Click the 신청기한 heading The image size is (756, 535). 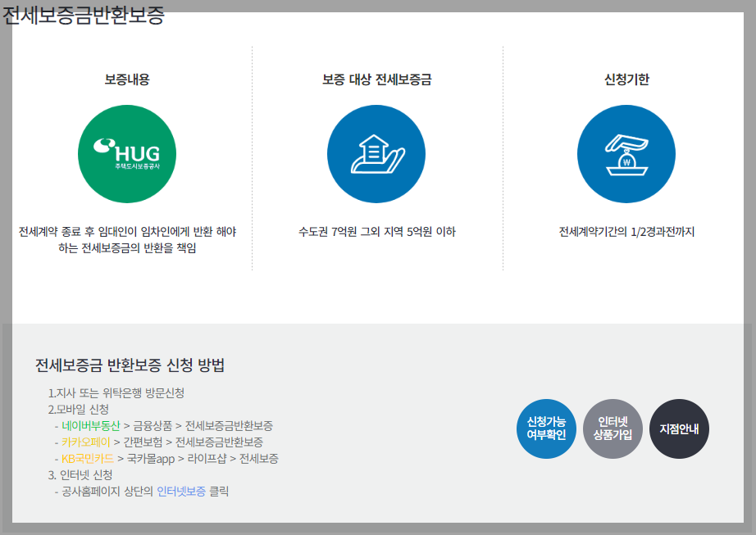click(626, 79)
